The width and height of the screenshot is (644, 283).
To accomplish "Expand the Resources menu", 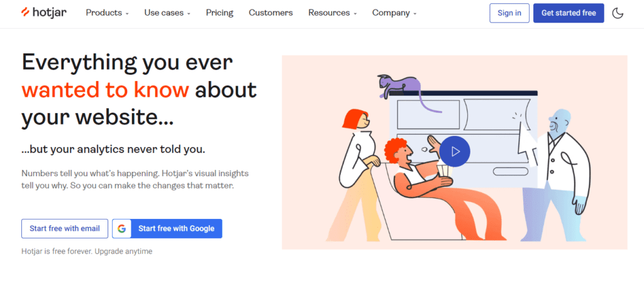I will [x=332, y=13].
